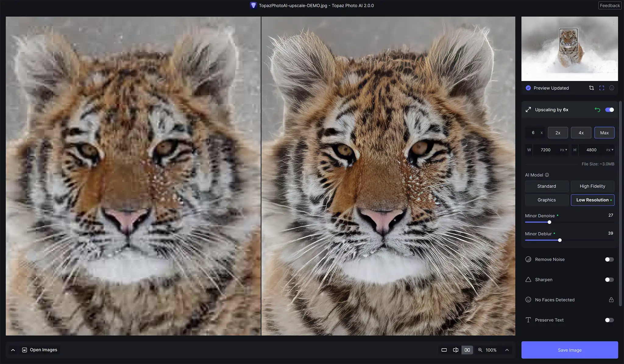Select the single image view icon
Image resolution: width=624 pixels, height=364 pixels.
444,350
